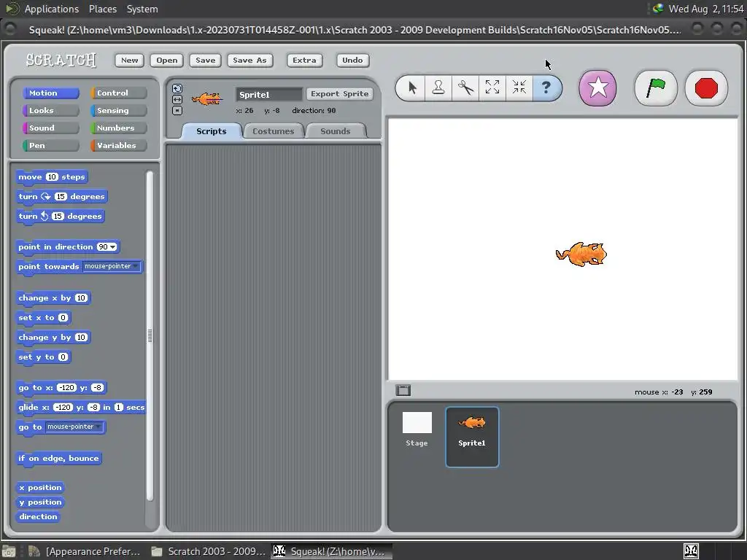This screenshot has height=560, width=747.
Task: Open the System menu
Action: 142,9
